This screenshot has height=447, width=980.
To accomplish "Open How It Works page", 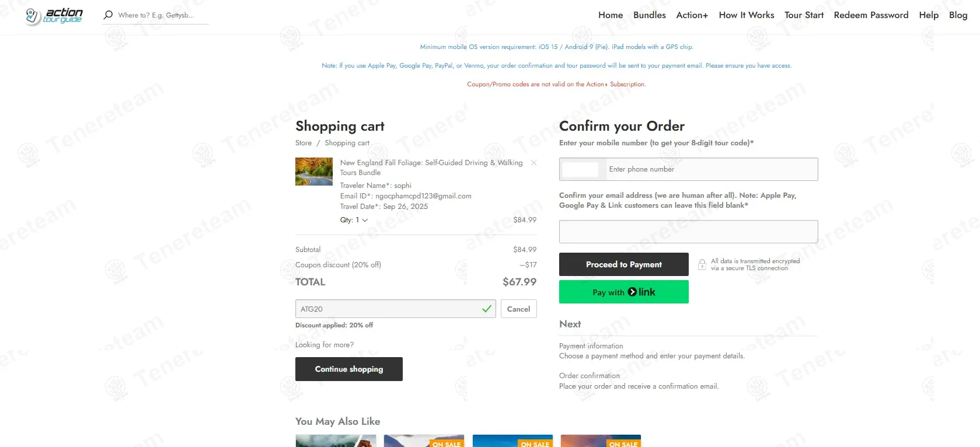I will [x=746, y=15].
